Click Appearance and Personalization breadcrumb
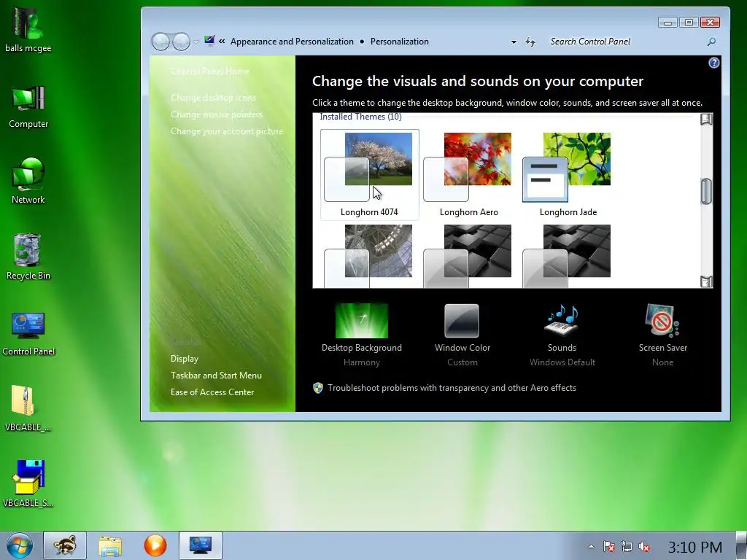The image size is (747, 560). click(292, 42)
